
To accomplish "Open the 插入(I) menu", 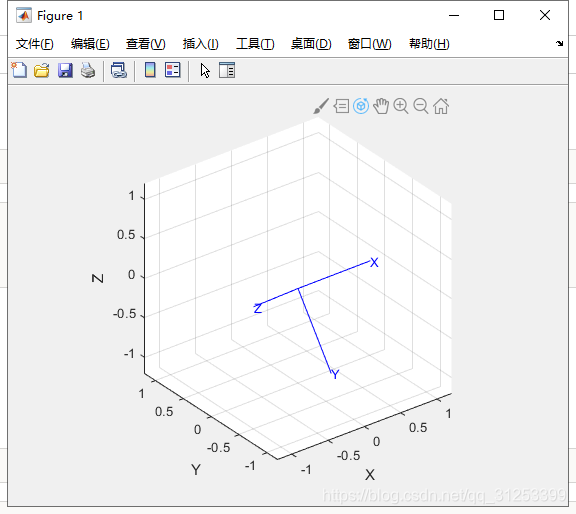I will click(201, 44).
